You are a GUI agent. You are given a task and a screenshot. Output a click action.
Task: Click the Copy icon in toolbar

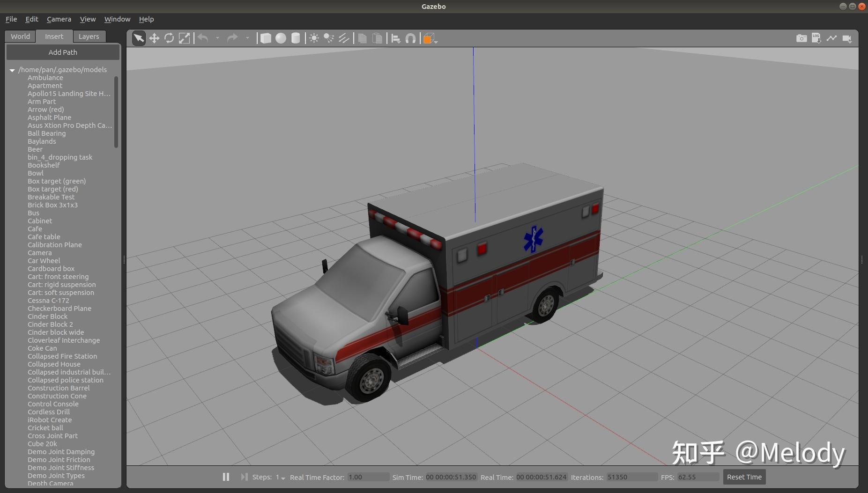[362, 38]
